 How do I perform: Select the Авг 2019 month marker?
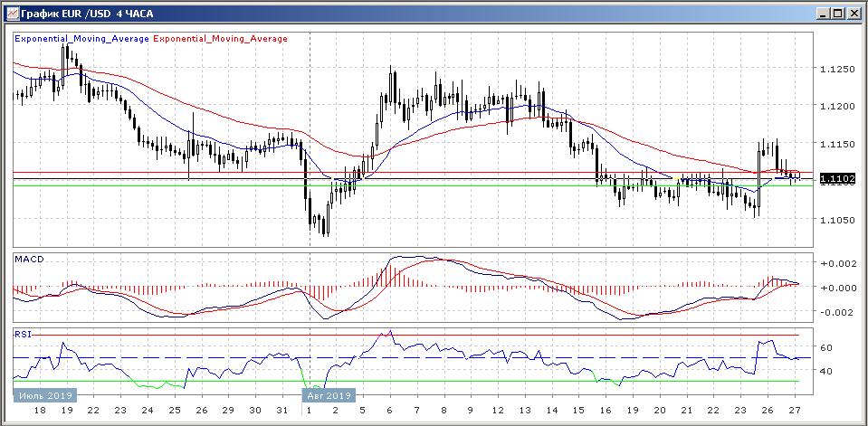(328, 395)
